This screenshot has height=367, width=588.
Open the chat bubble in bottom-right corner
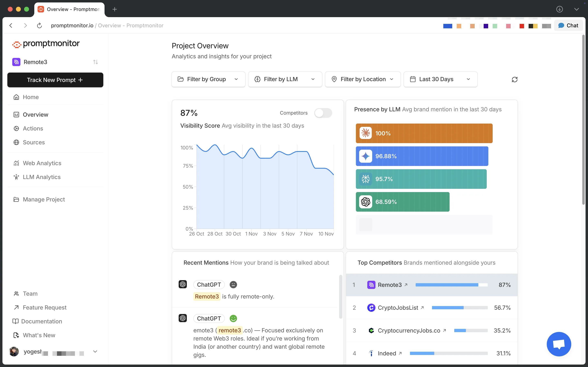(559, 344)
